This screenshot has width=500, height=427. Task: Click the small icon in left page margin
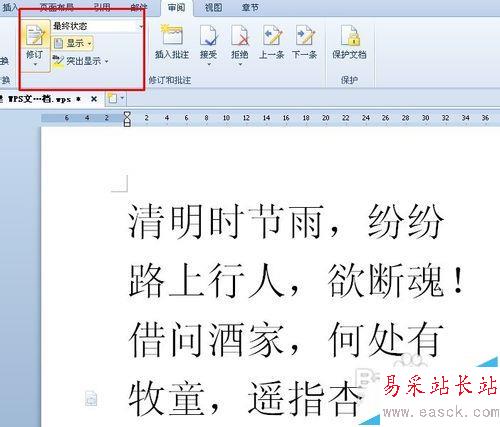[91, 398]
